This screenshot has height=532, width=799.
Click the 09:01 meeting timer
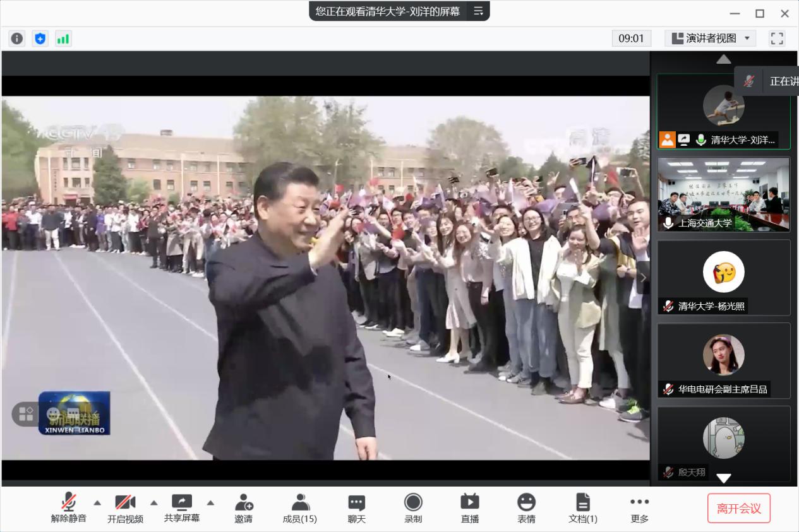631,38
